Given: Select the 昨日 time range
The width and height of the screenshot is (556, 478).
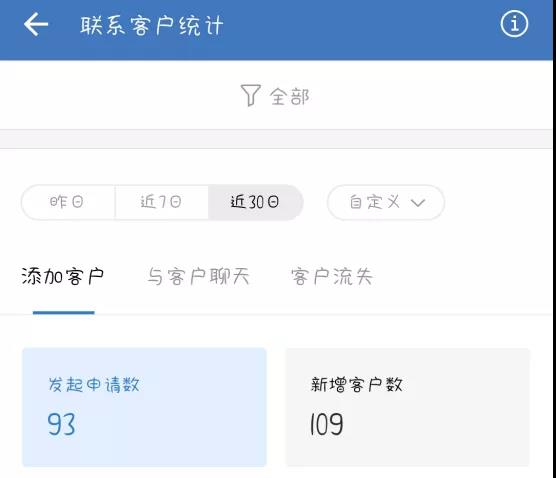Looking at the screenshot, I should click(68, 202).
